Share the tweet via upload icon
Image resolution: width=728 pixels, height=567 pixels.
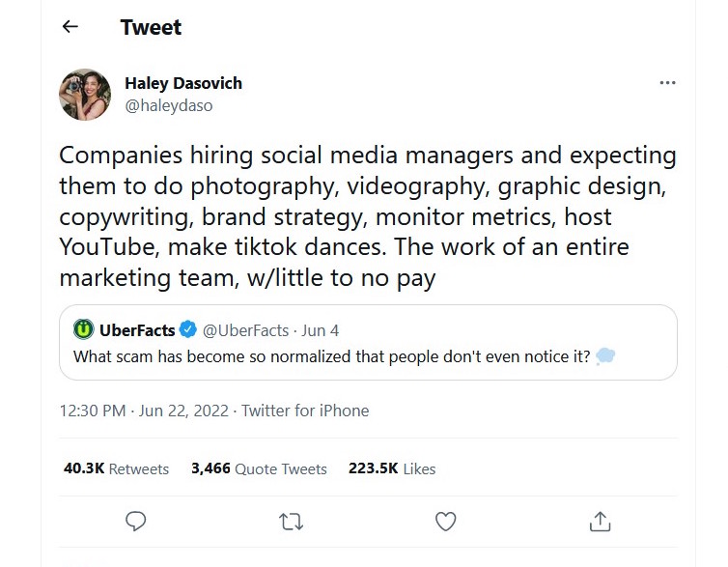point(600,521)
